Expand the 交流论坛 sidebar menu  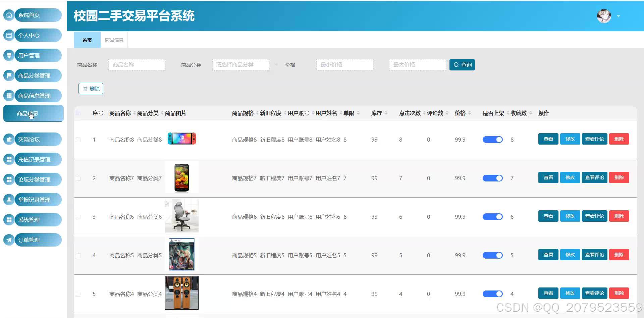pyautogui.click(x=38, y=139)
